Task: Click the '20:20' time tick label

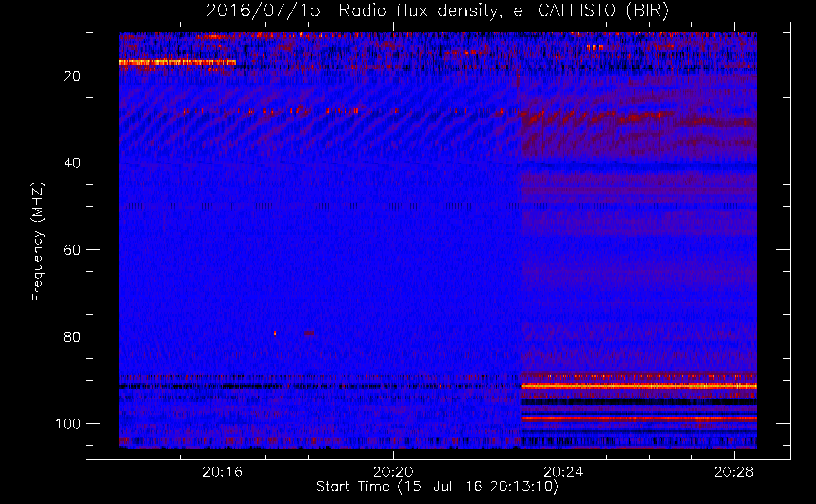Action: point(393,472)
